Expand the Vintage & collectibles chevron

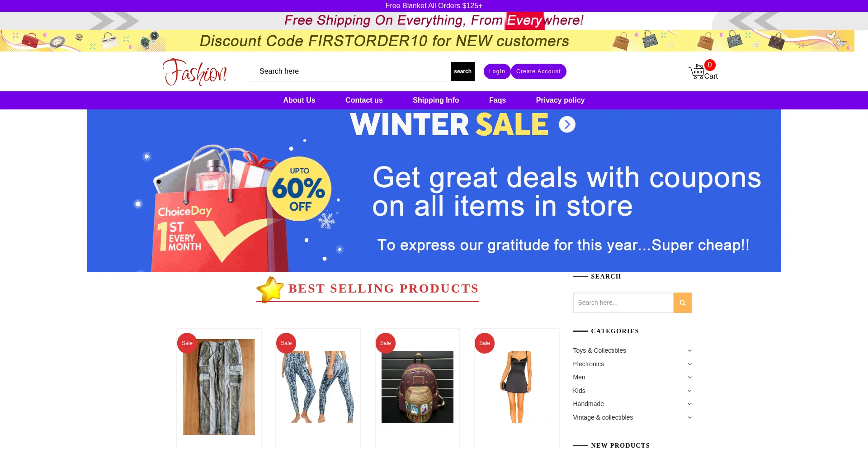click(689, 417)
